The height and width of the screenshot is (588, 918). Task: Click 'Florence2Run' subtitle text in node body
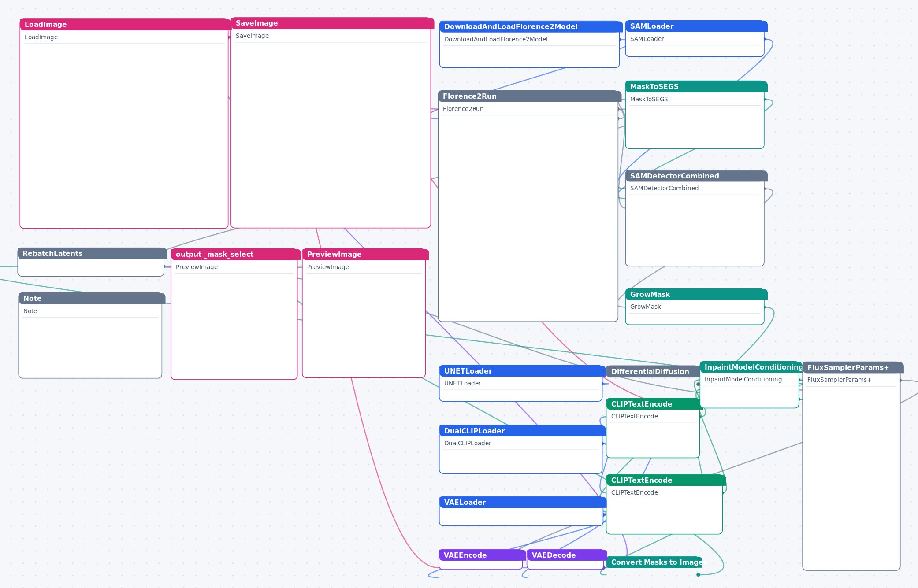[x=463, y=109]
